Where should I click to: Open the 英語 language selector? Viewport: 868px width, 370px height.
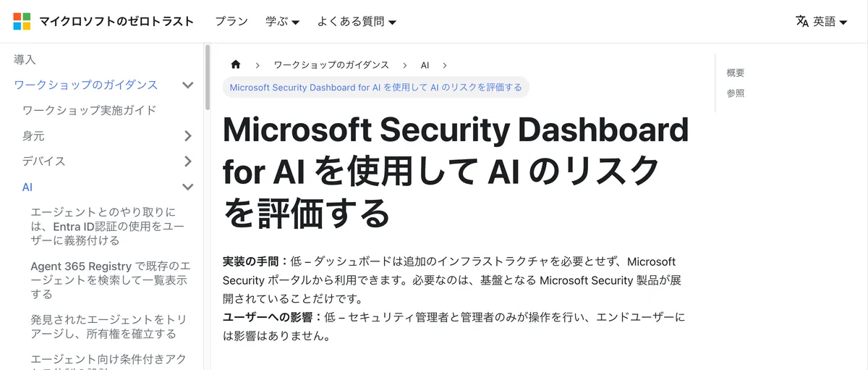click(830, 22)
